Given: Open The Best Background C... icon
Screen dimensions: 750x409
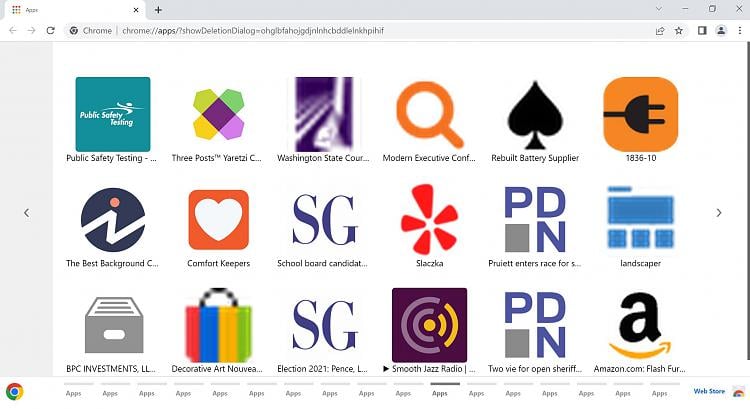Looking at the screenshot, I should click(113, 220).
